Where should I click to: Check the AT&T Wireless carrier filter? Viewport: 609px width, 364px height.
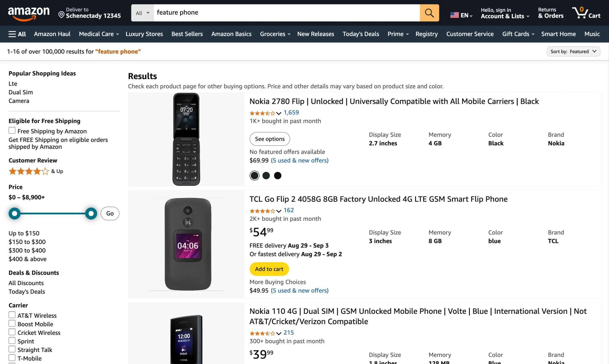[12, 315]
